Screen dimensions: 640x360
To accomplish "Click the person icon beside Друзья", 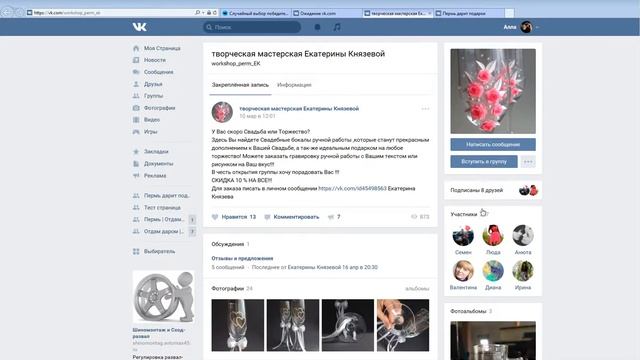I will click(x=136, y=84).
